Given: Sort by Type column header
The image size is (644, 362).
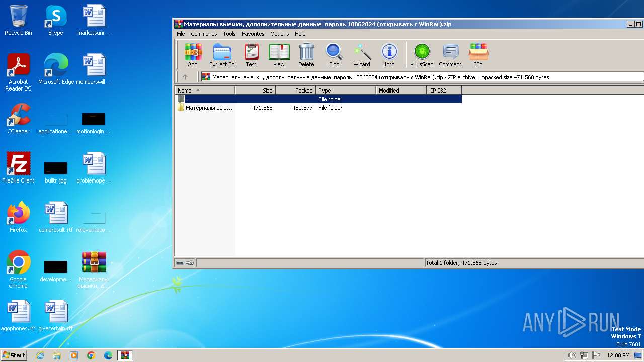Looking at the screenshot, I should (x=346, y=90).
